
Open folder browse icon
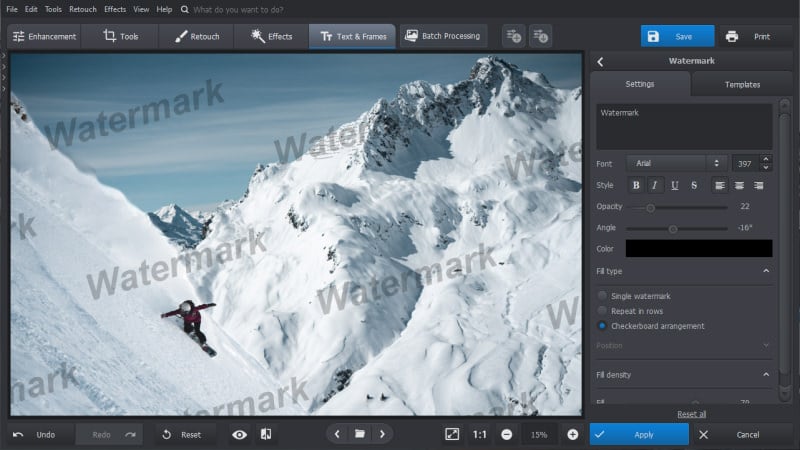pyautogui.click(x=360, y=434)
